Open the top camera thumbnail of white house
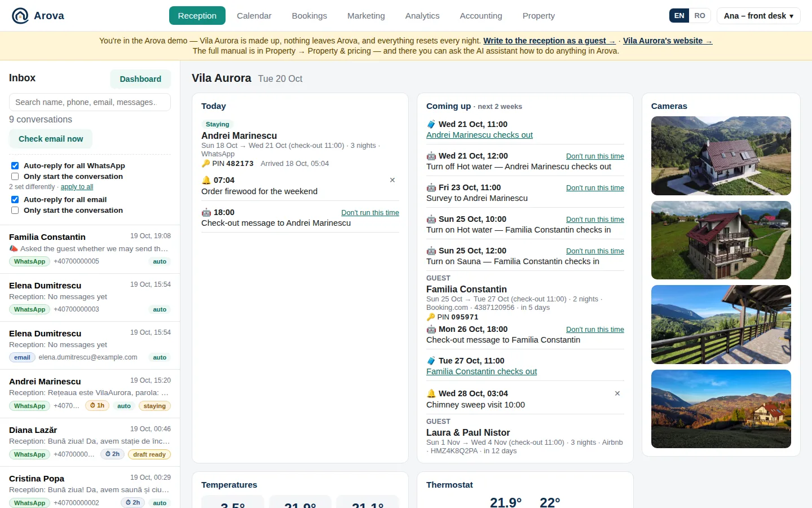Screen dimensions: 812x508 click(x=721, y=156)
